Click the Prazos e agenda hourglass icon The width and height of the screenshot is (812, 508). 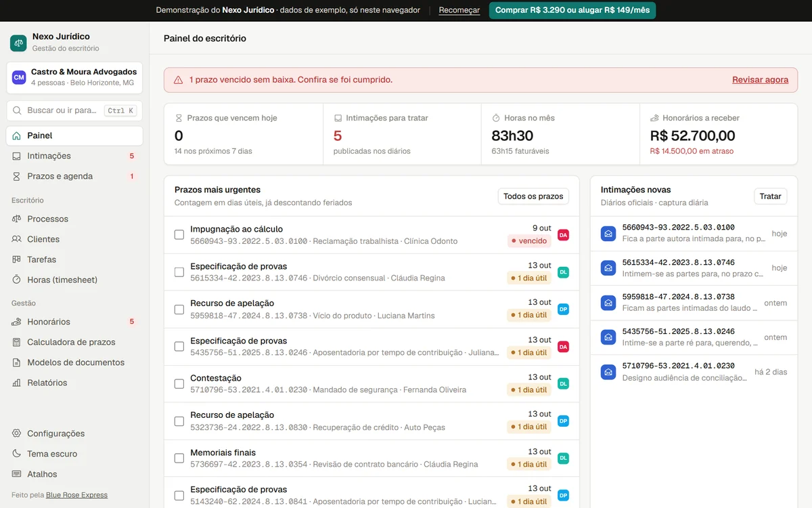click(x=17, y=176)
